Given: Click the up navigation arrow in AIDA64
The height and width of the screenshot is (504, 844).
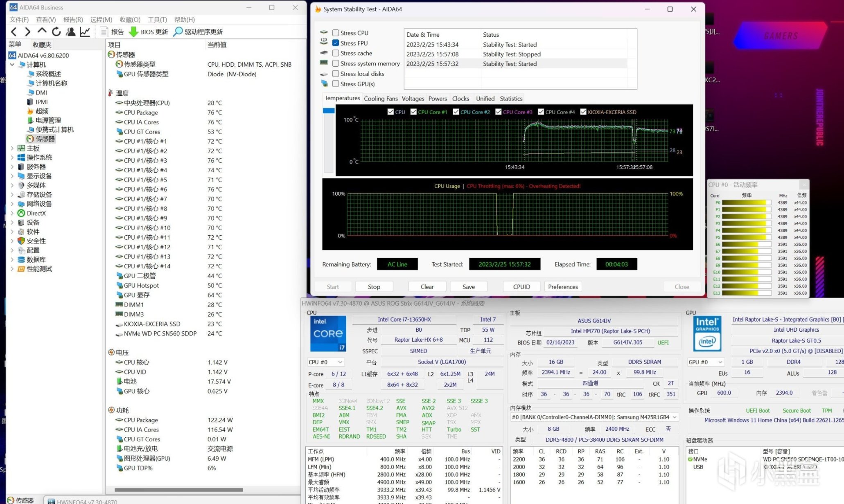Looking at the screenshot, I should pos(42,31).
